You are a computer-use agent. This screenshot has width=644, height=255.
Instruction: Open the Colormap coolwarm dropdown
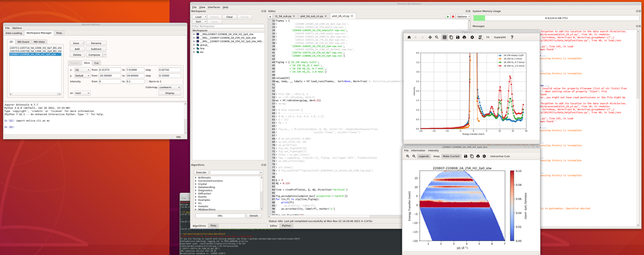pyautogui.click(x=170, y=87)
